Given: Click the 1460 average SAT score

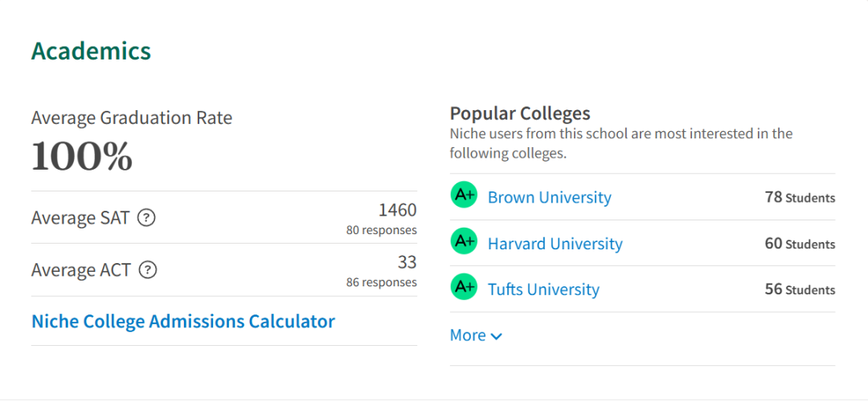Looking at the screenshot, I should point(398,210).
